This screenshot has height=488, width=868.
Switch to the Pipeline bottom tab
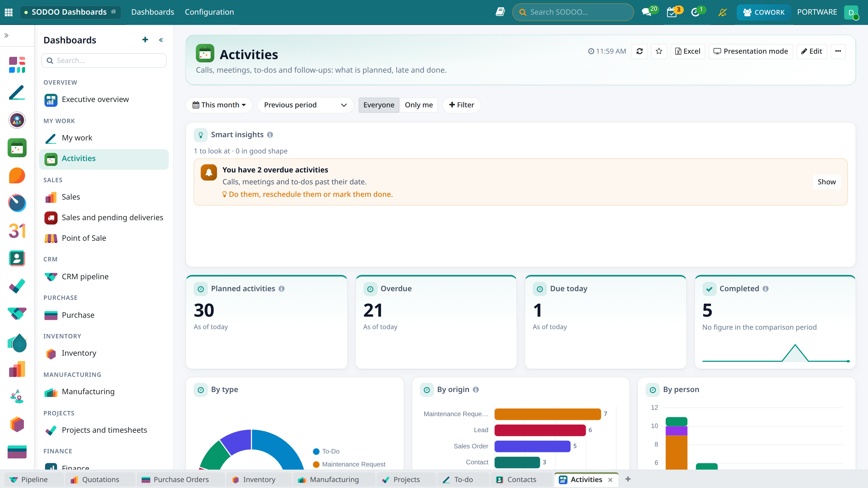[x=34, y=480]
